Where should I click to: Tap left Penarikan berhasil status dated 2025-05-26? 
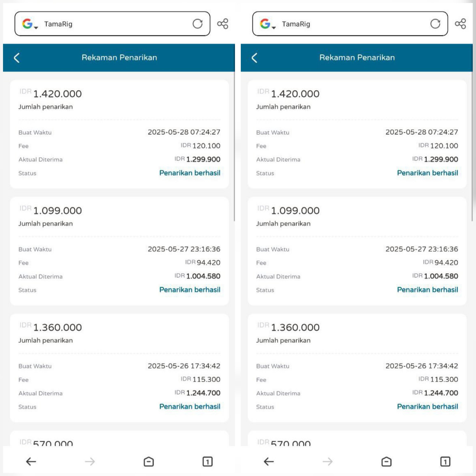(190, 407)
